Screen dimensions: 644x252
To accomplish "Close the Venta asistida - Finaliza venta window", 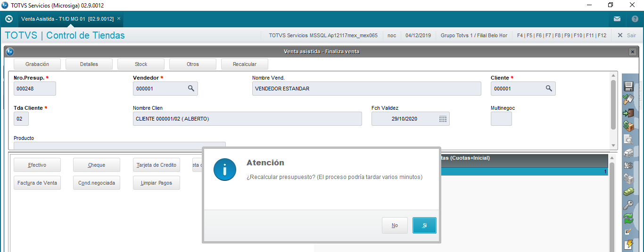I will click(633, 52).
